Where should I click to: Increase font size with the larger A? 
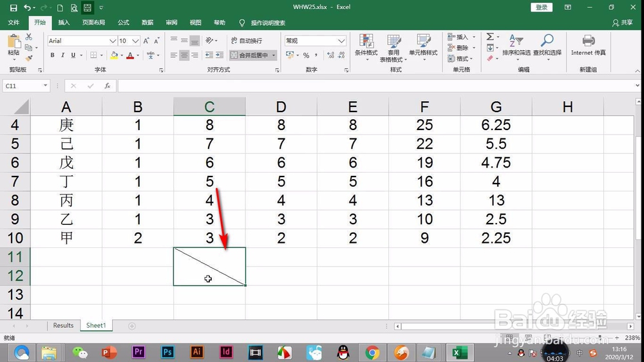click(146, 41)
